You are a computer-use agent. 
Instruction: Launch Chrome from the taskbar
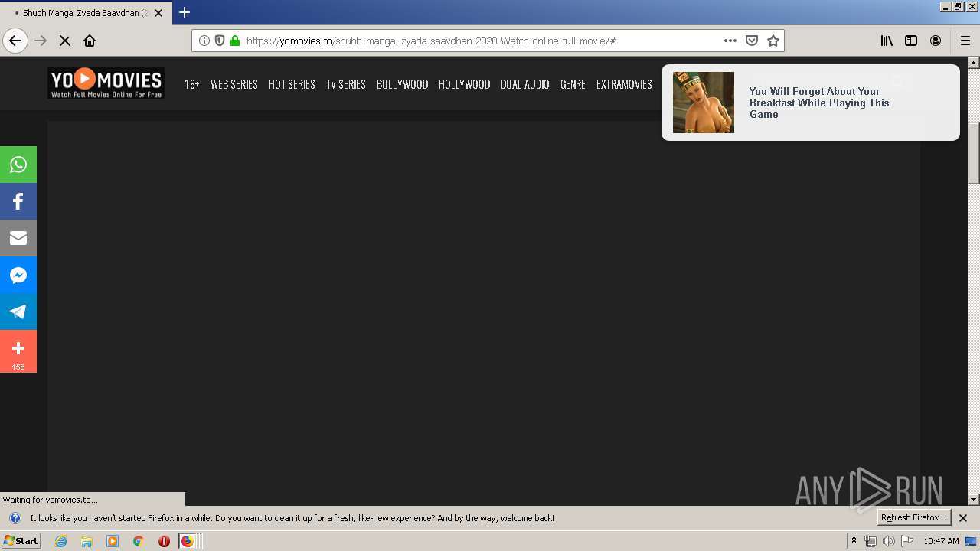pyautogui.click(x=139, y=541)
